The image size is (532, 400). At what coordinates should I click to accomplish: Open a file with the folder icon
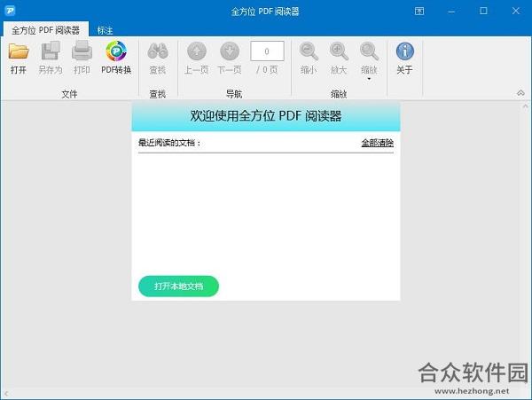[19, 58]
